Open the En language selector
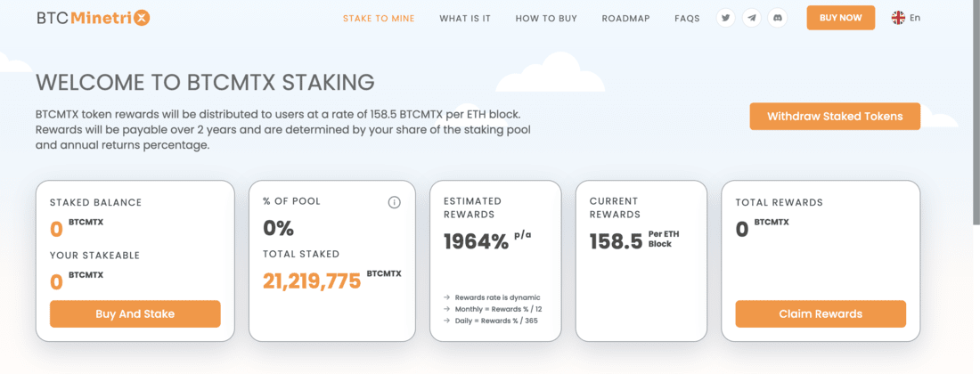Screen dimensions: 980x374 (x=915, y=18)
